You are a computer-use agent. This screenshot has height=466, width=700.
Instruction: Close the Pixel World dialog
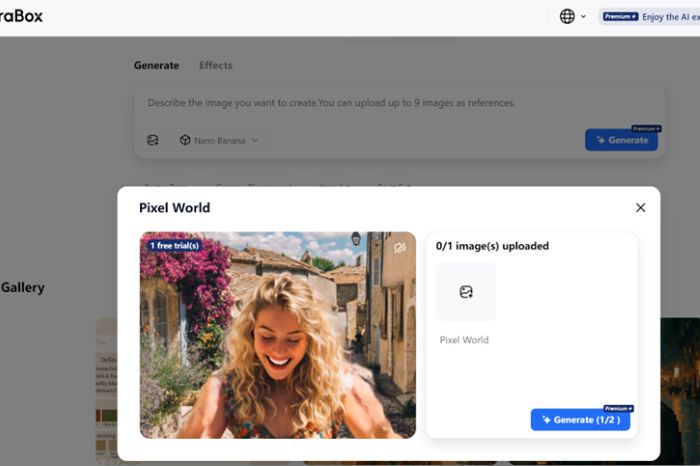coord(640,208)
